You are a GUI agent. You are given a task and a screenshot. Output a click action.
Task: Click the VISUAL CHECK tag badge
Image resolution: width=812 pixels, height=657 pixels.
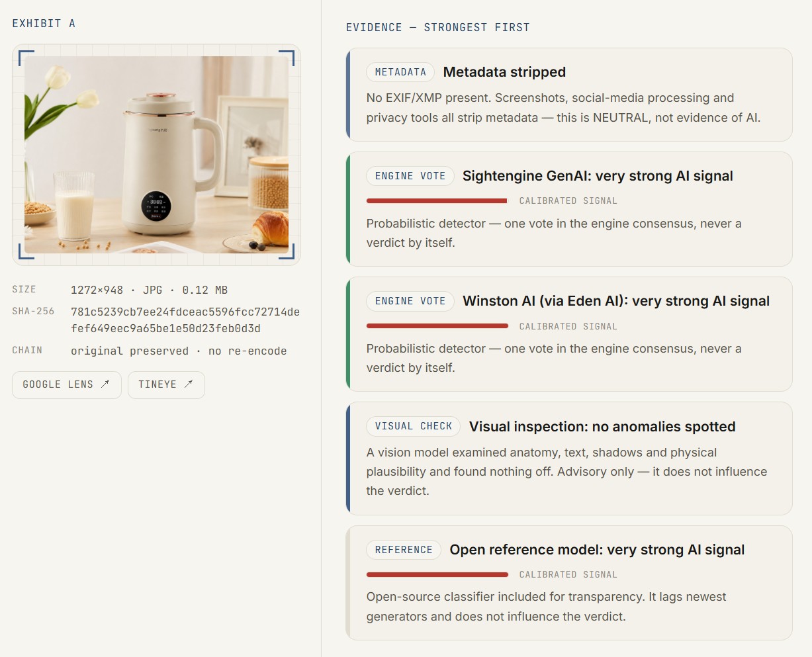pyautogui.click(x=414, y=426)
